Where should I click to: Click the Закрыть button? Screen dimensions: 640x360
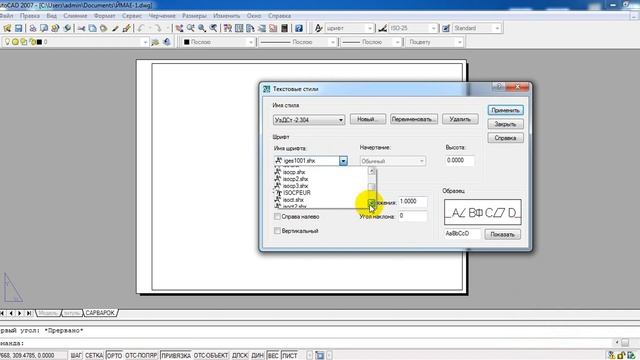[505, 124]
